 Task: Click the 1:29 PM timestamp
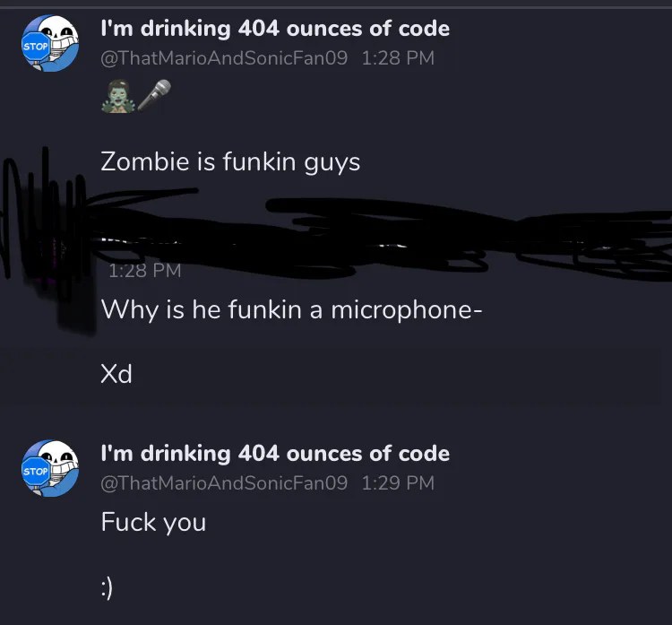tap(398, 483)
